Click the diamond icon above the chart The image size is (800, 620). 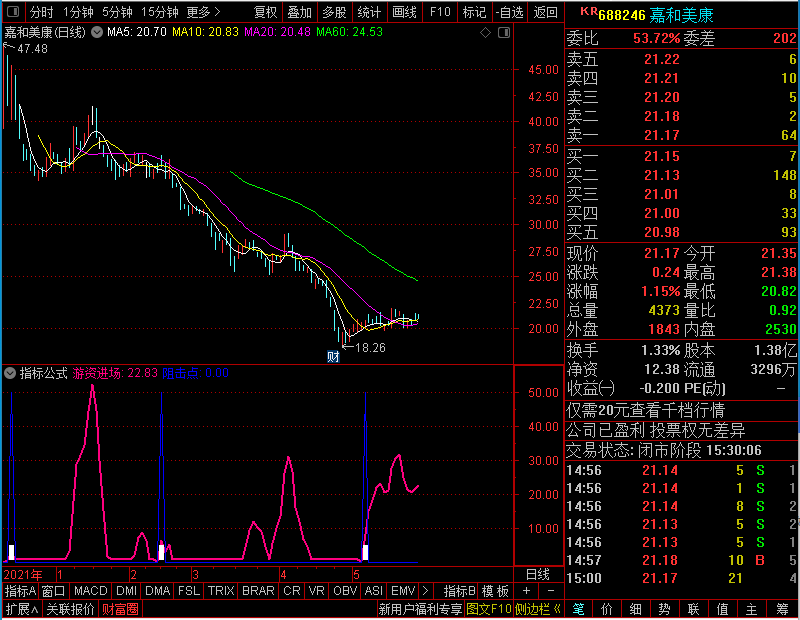(486, 33)
